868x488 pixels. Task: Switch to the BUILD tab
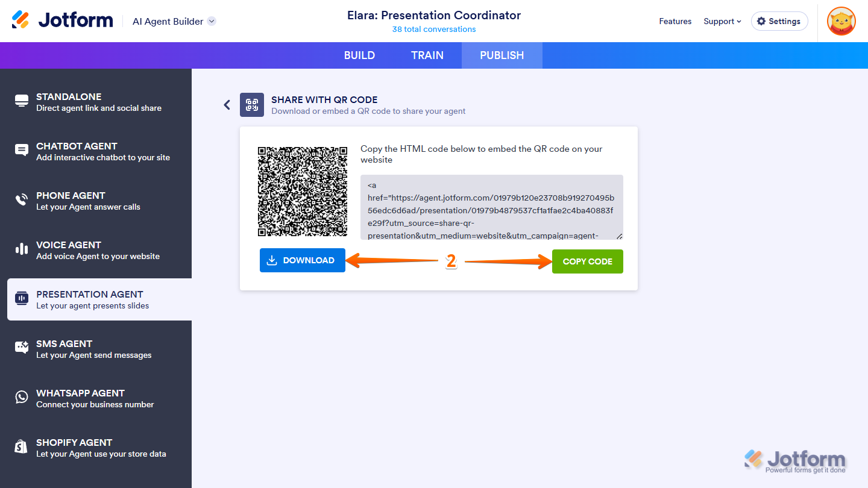[x=359, y=55]
